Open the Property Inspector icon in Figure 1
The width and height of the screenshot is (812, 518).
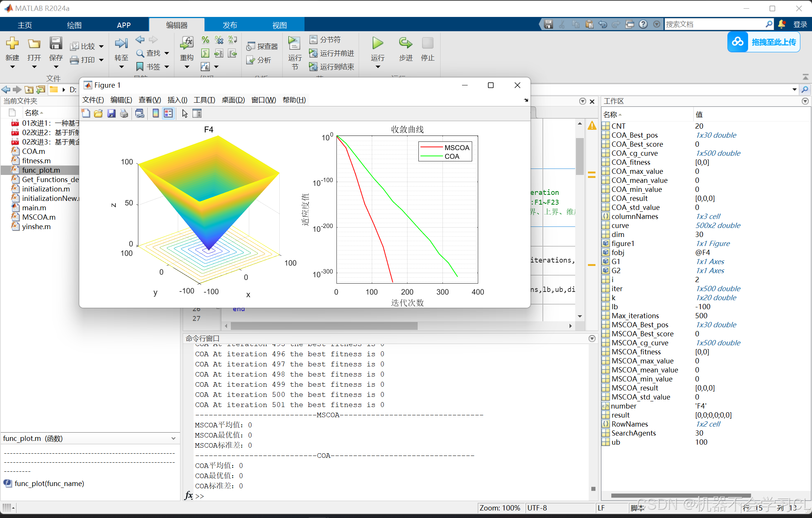point(197,113)
